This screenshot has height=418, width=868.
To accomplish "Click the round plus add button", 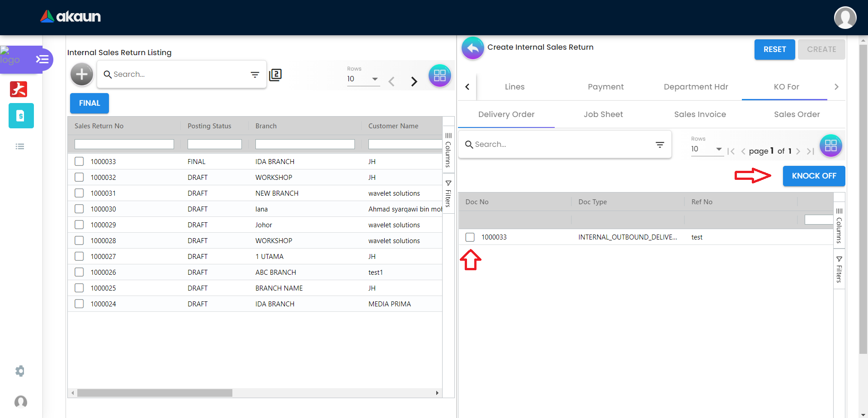I will pyautogui.click(x=82, y=74).
